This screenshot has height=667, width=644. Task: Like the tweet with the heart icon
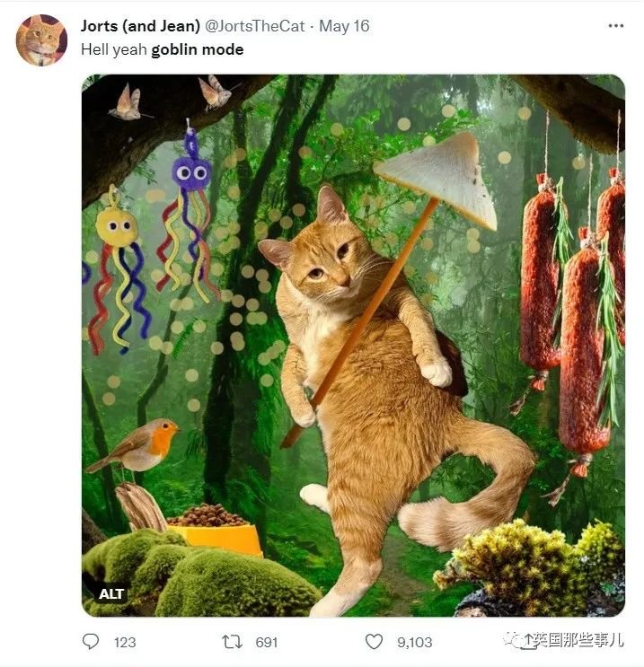point(375,642)
